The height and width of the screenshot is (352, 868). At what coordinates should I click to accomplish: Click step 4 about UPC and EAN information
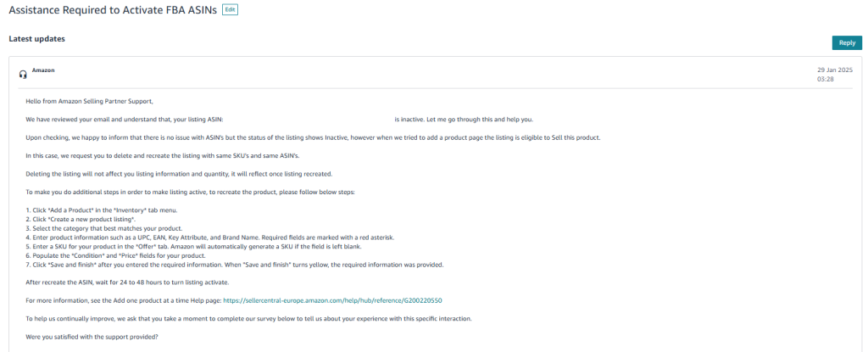pyautogui.click(x=210, y=237)
